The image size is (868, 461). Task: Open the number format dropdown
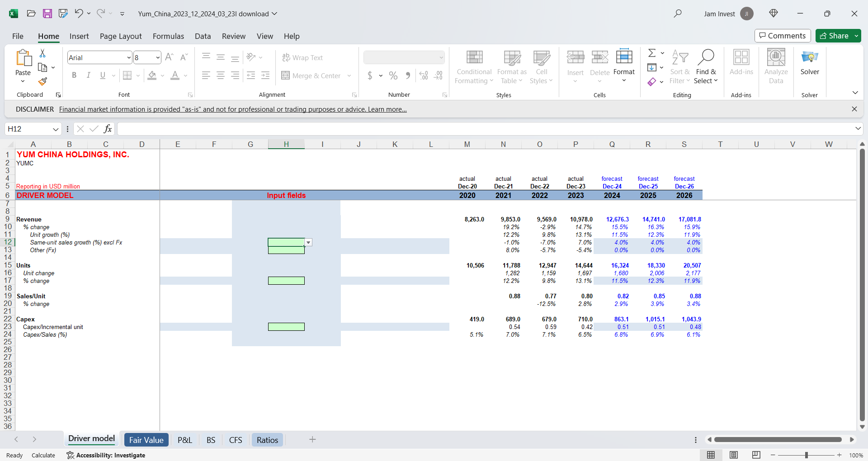441,57
